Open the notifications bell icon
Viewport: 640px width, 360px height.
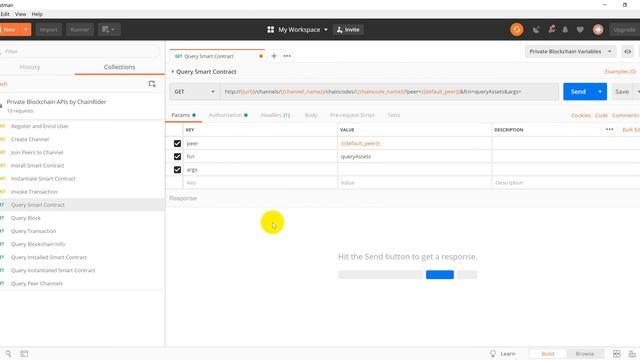coord(565,29)
